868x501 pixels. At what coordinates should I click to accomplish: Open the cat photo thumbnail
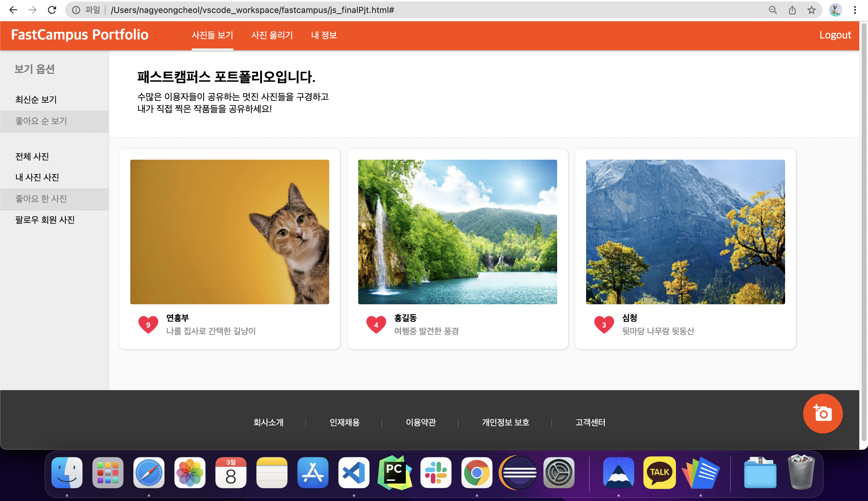tap(230, 232)
